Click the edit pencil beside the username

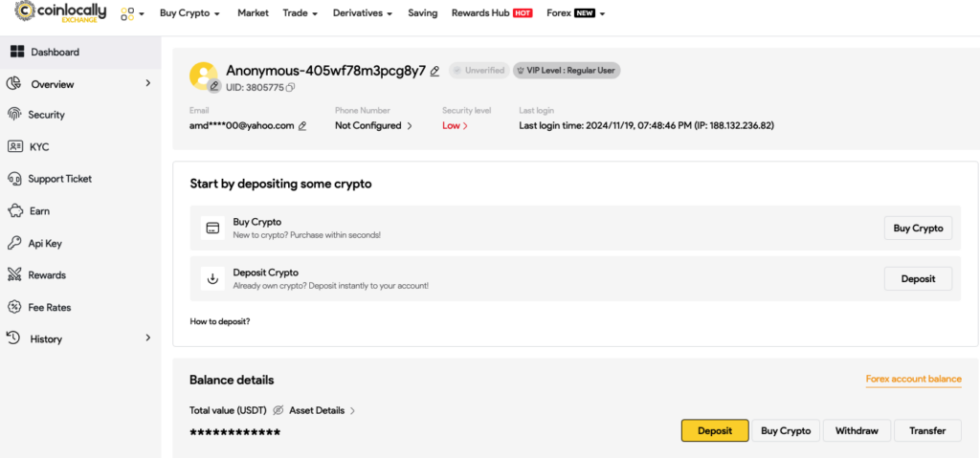(434, 71)
